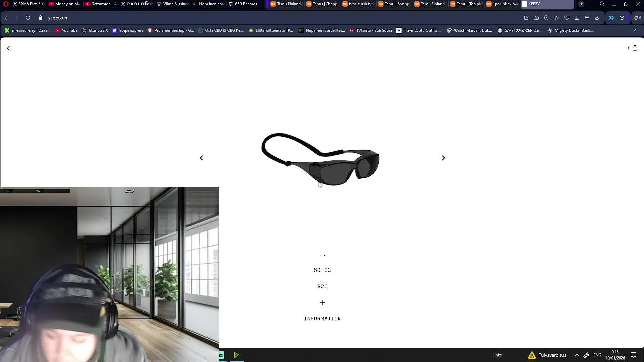Open the Opera main menu icon
The width and height of the screenshot is (644, 362).
[x=6, y=4]
